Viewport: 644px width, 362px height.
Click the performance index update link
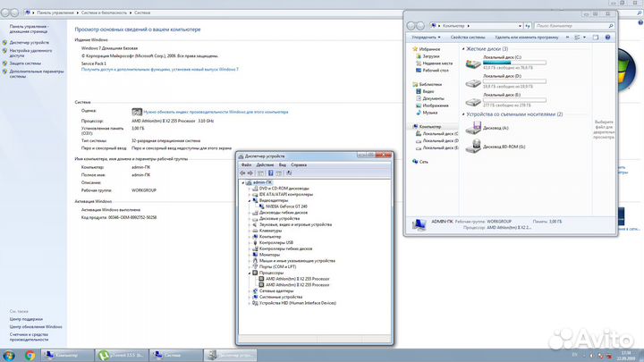[x=216, y=112]
